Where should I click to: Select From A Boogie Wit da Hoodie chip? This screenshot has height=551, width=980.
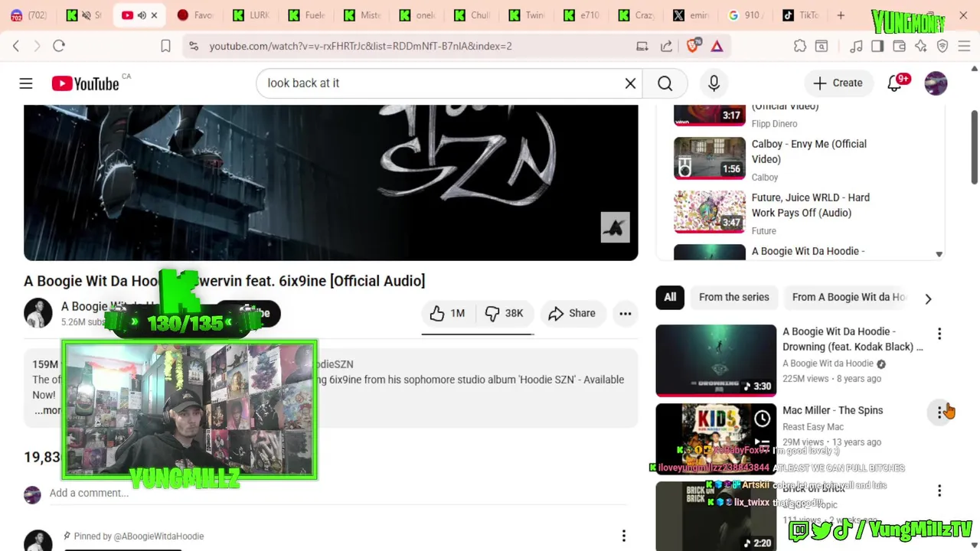coord(848,298)
